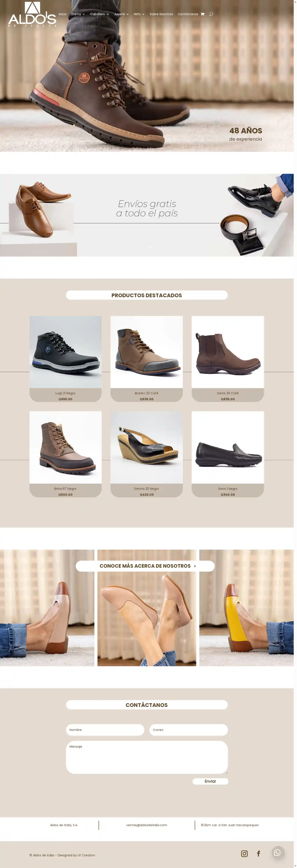The width and height of the screenshot is (297, 868).
Task: Open the Luigi 21 Negro product thumbnail
Action: click(x=65, y=352)
